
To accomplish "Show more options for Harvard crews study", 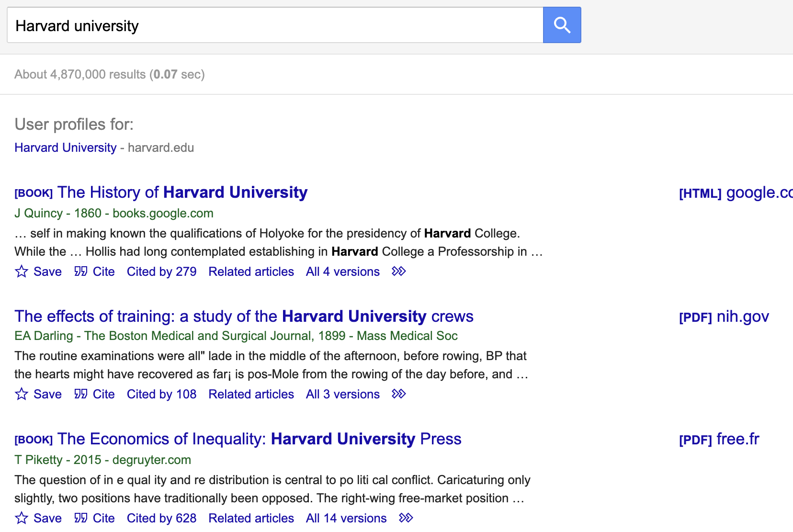I will click(x=398, y=394).
